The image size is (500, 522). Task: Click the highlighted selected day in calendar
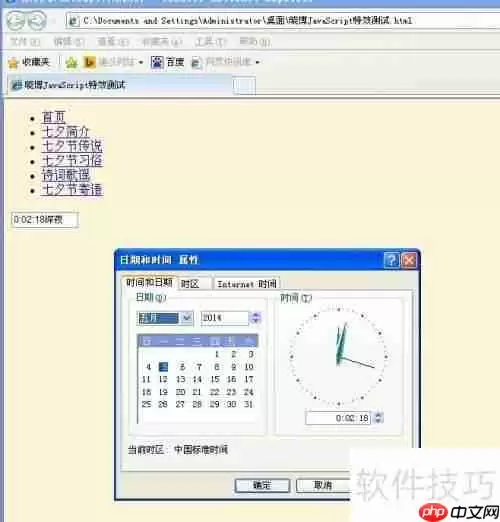[x=163, y=367]
